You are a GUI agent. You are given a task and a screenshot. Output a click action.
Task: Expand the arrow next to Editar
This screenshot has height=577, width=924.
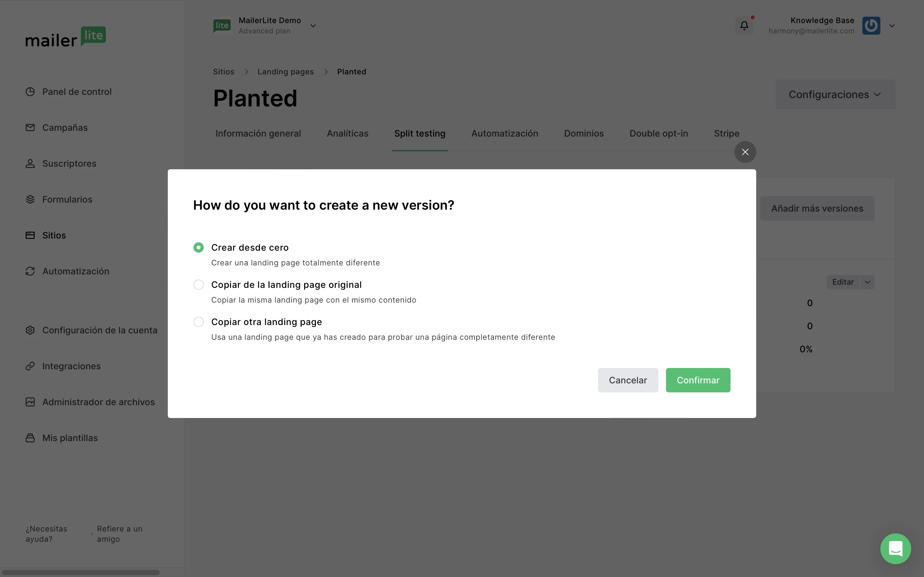pyautogui.click(x=868, y=282)
